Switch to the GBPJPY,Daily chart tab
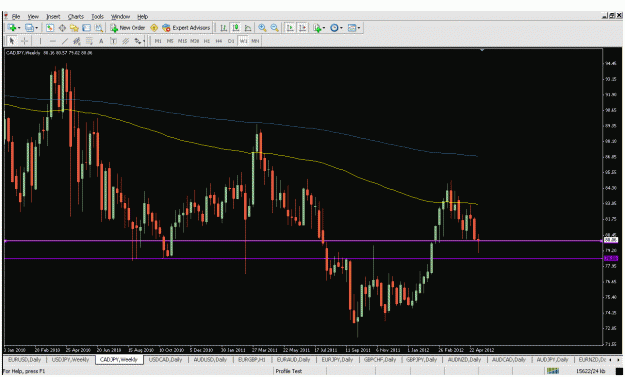The width and height of the screenshot is (625, 377). click(x=423, y=360)
